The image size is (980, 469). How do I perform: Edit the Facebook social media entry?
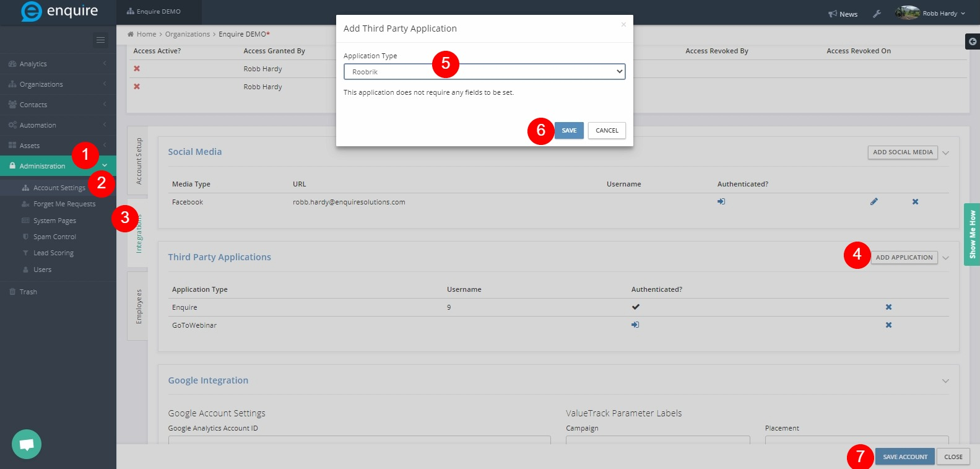click(874, 201)
